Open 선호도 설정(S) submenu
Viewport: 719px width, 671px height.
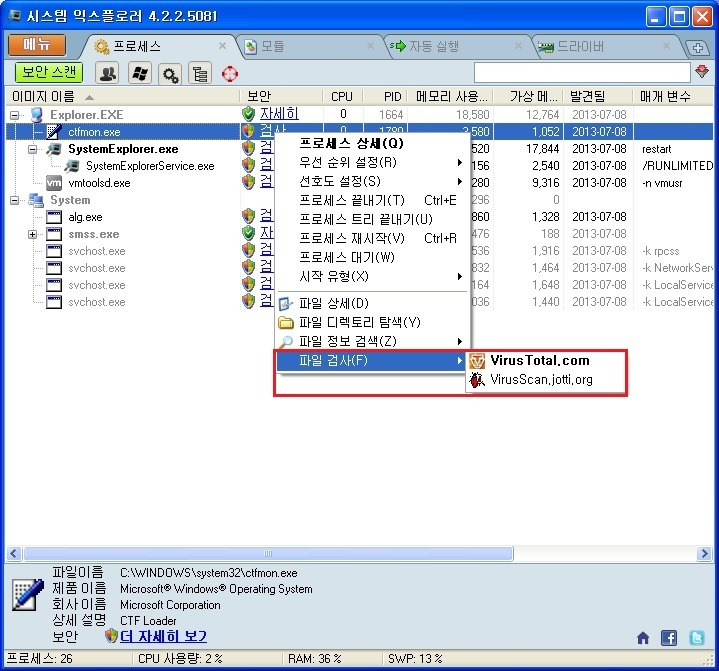[373, 181]
